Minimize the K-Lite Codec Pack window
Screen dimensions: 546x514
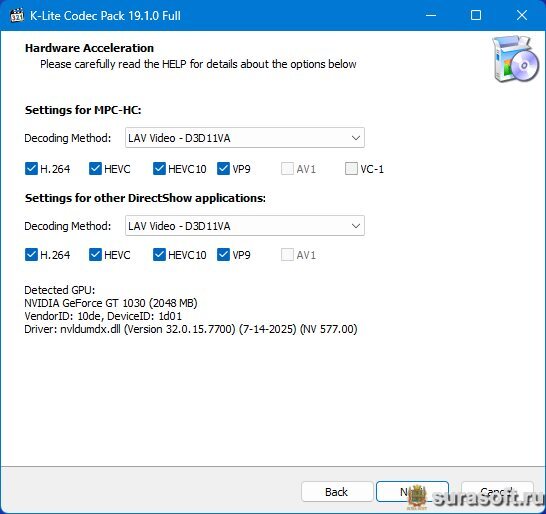point(431,15)
